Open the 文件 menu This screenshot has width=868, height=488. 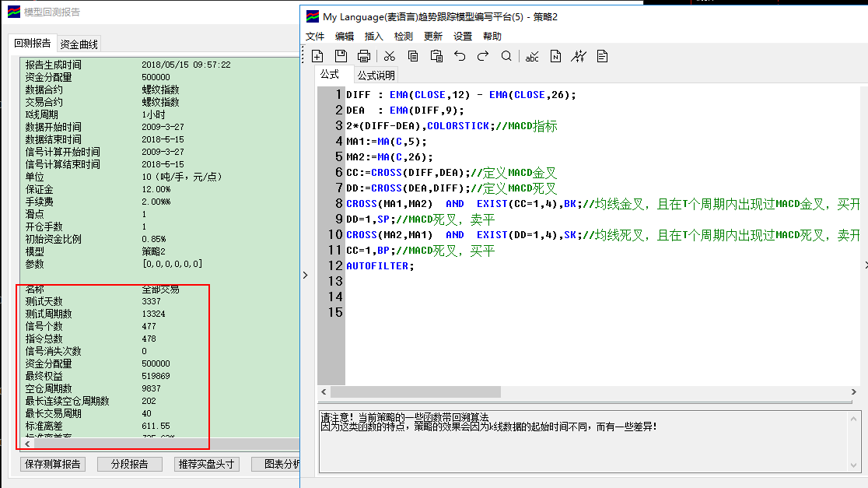315,36
